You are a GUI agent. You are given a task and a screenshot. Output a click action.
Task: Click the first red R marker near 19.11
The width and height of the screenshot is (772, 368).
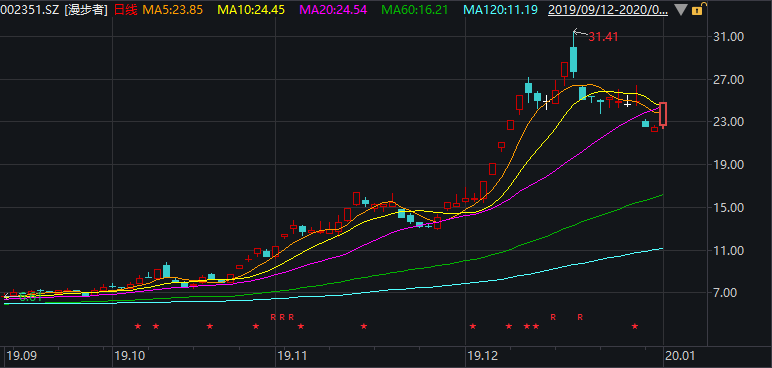point(273,317)
